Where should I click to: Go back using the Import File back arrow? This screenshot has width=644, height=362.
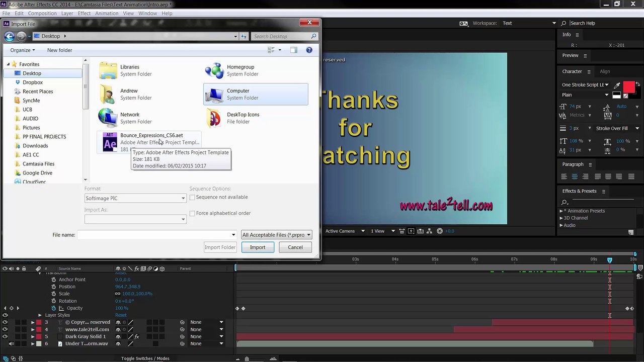pyautogui.click(x=9, y=36)
